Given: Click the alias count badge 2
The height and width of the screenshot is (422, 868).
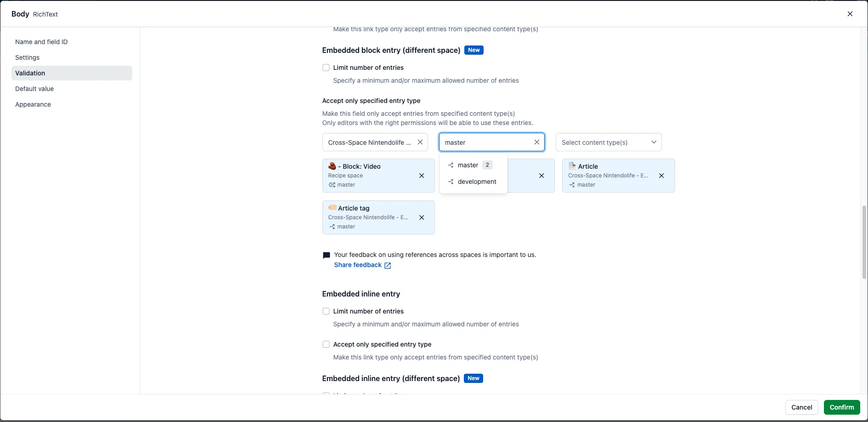Looking at the screenshot, I should click(x=487, y=165).
